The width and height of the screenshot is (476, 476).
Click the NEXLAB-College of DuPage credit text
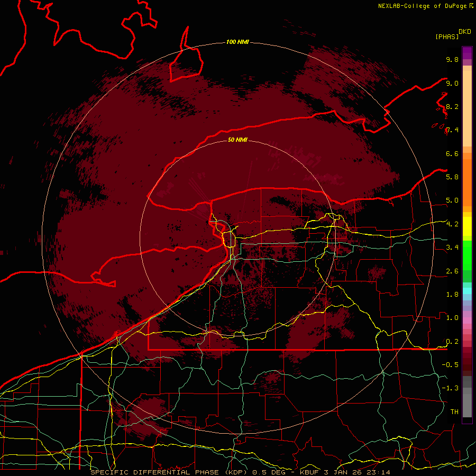pos(422,6)
